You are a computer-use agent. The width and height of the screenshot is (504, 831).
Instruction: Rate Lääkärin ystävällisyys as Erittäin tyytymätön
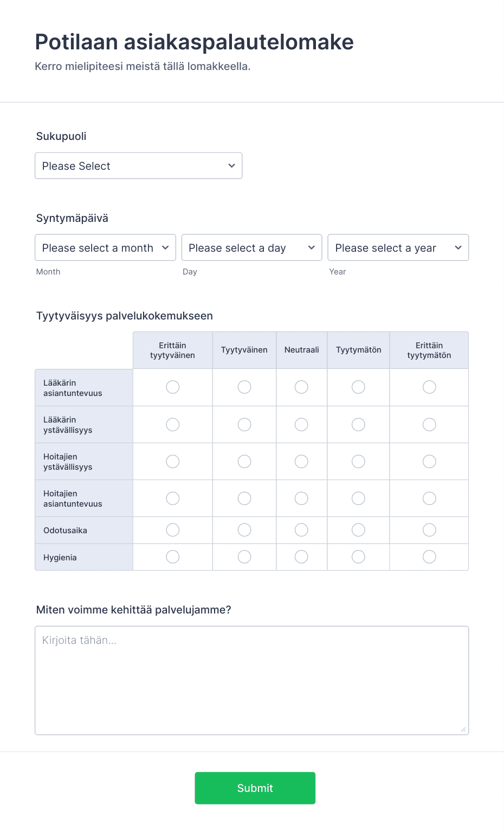(x=429, y=424)
